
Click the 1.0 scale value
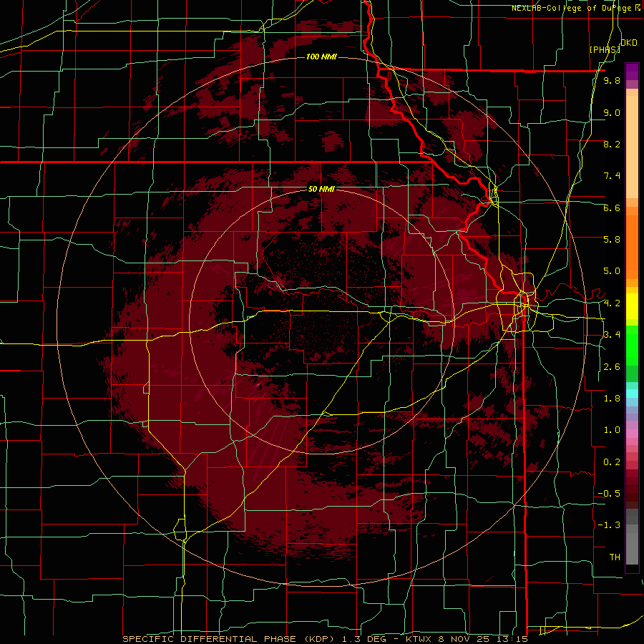click(612, 430)
